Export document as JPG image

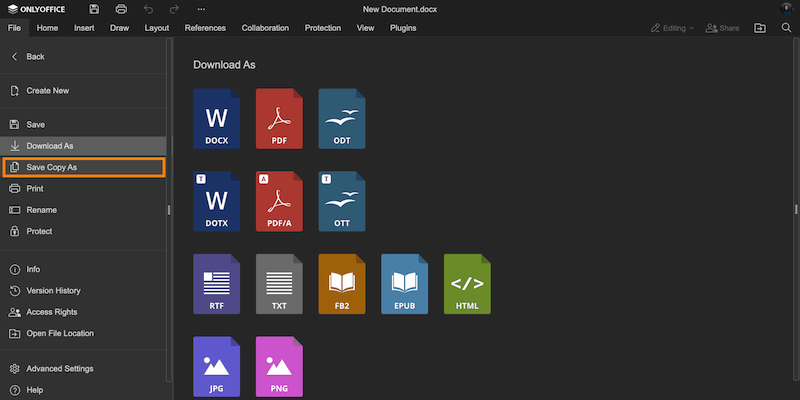tap(217, 366)
